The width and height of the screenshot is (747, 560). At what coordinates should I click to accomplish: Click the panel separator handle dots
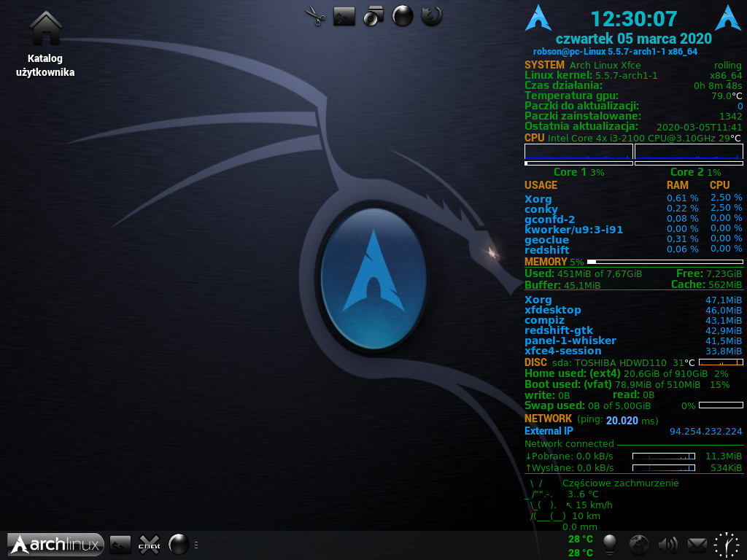pyautogui.click(x=196, y=545)
